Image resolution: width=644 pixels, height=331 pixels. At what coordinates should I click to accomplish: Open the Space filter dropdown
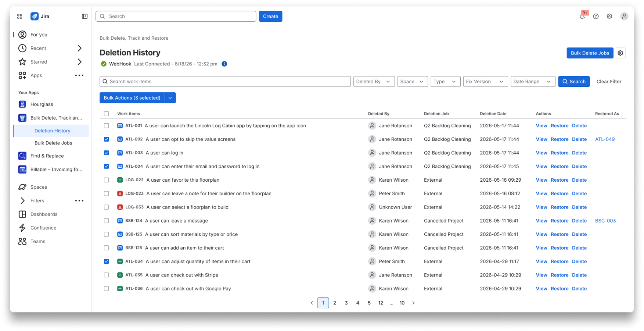click(413, 82)
